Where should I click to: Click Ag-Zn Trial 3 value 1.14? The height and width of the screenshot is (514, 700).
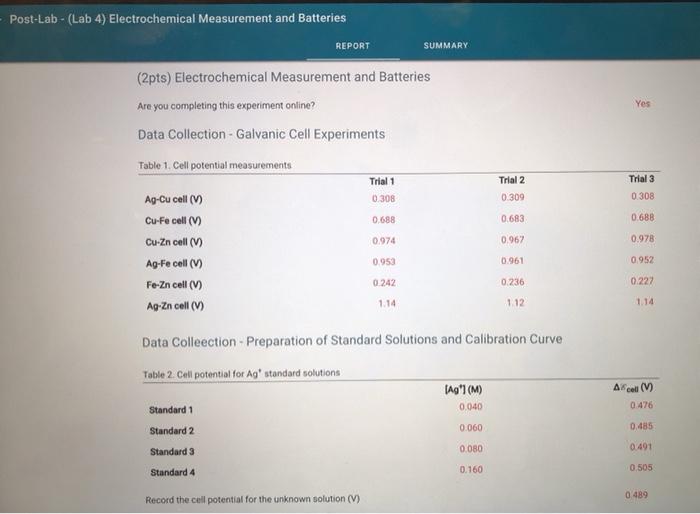[645, 301]
